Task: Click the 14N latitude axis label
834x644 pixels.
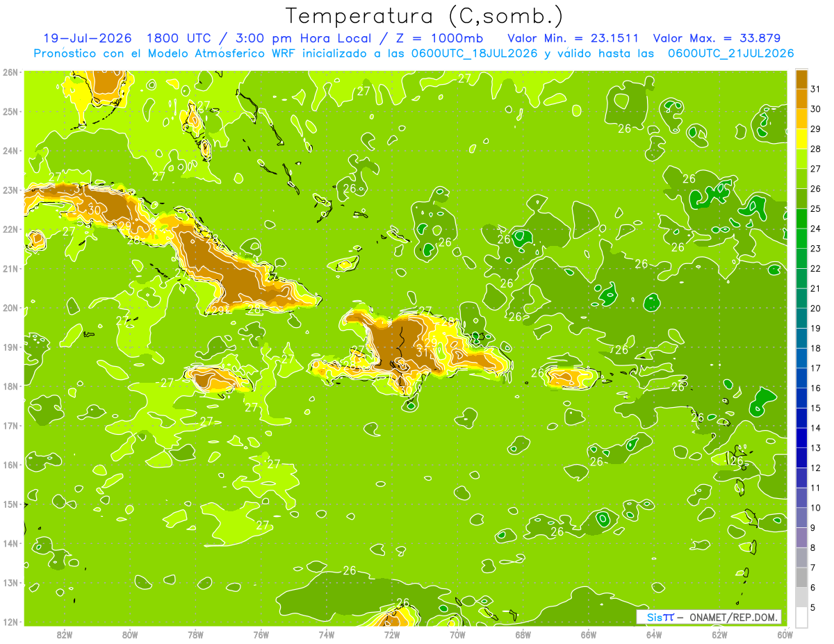Action: pos(10,543)
